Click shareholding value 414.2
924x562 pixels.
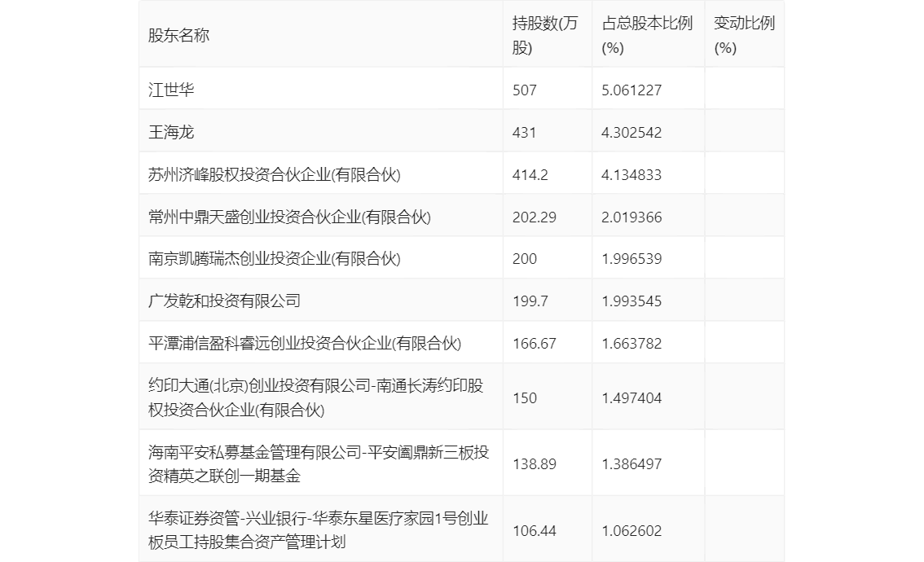[x=530, y=175]
